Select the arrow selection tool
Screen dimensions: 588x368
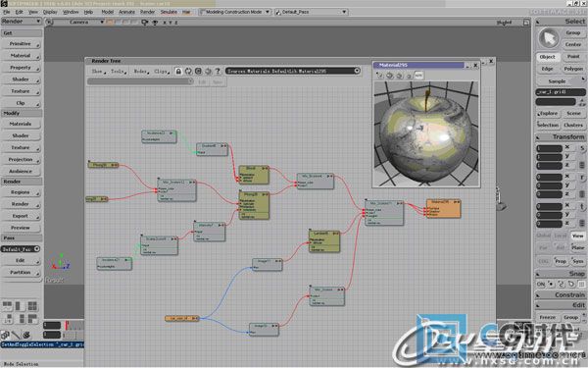pyautogui.click(x=549, y=38)
